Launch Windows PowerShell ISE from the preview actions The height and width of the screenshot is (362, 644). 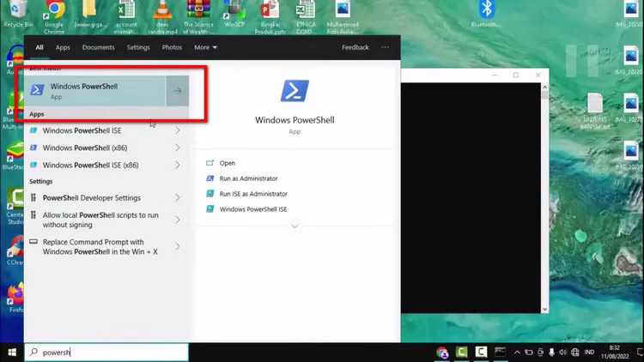(x=253, y=209)
